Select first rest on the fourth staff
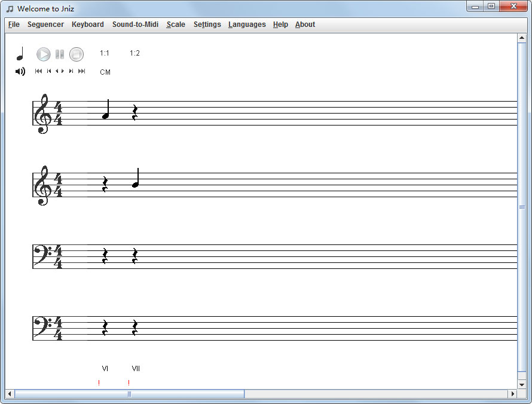The height and width of the screenshot is (404, 532). tap(105, 328)
